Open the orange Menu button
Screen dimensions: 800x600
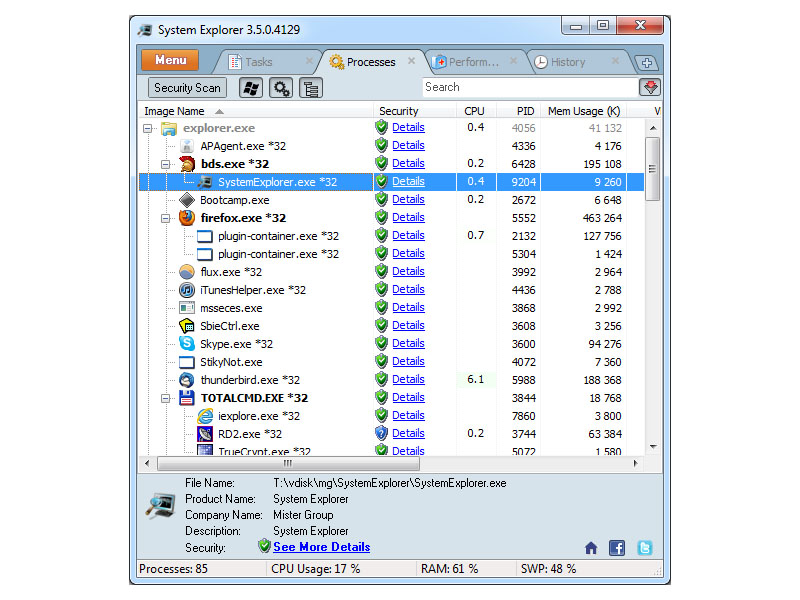(x=169, y=60)
